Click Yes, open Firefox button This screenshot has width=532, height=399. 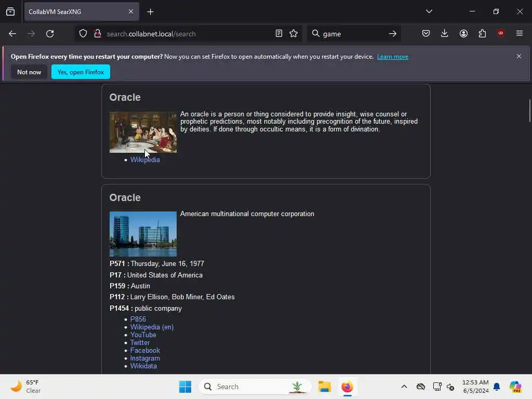pos(81,72)
